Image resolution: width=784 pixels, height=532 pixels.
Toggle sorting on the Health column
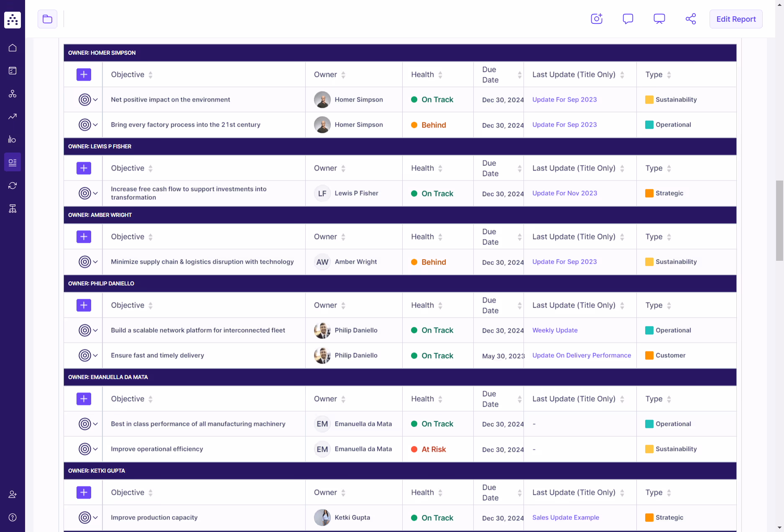tap(440, 74)
